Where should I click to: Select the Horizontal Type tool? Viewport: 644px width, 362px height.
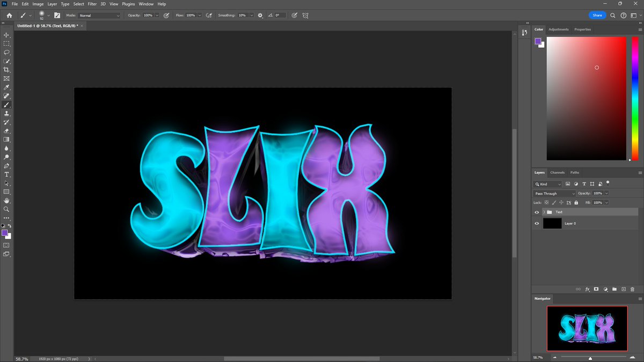coord(6,174)
